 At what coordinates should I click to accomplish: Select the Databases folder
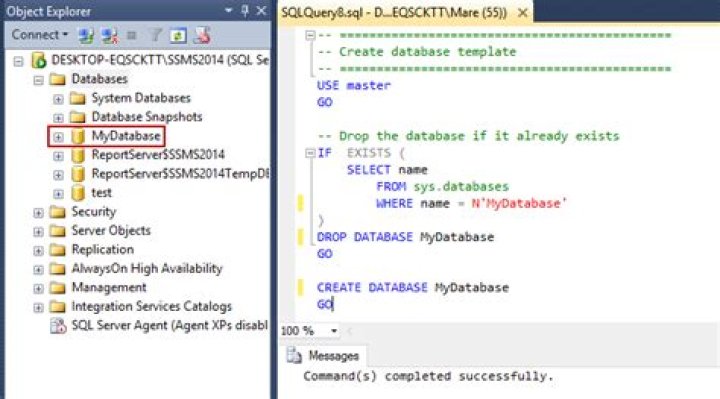99,79
